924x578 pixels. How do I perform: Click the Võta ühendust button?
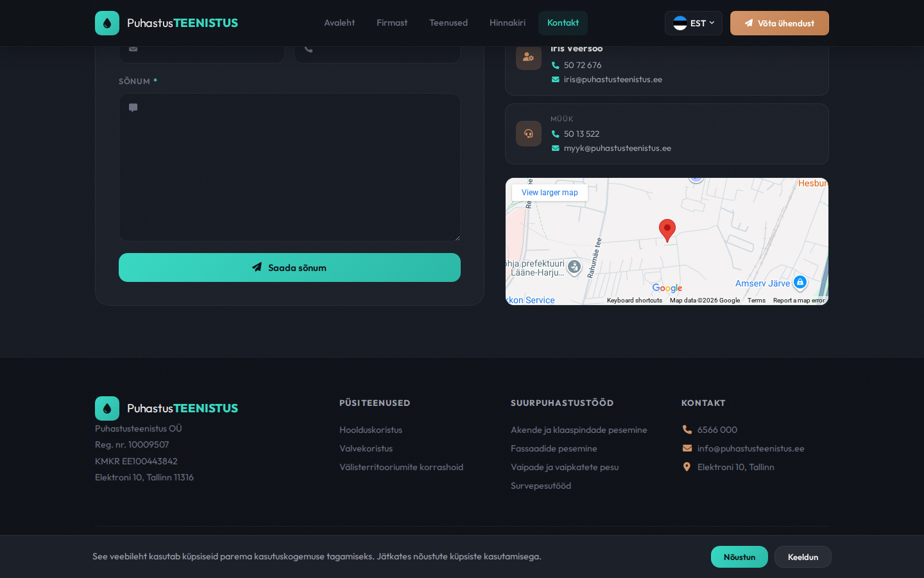(x=780, y=23)
